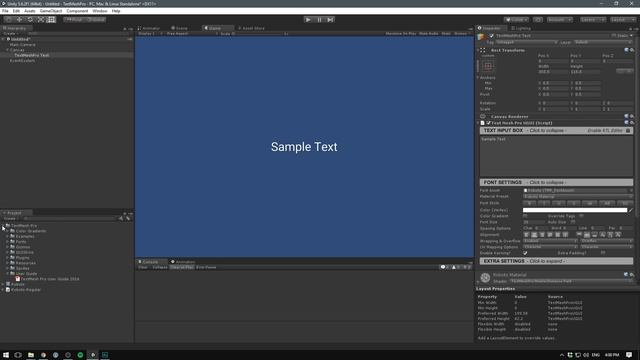This screenshot has width=640, height=360.
Task: Expand the EXTRA SETTINGS section
Action: (x=556, y=261)
